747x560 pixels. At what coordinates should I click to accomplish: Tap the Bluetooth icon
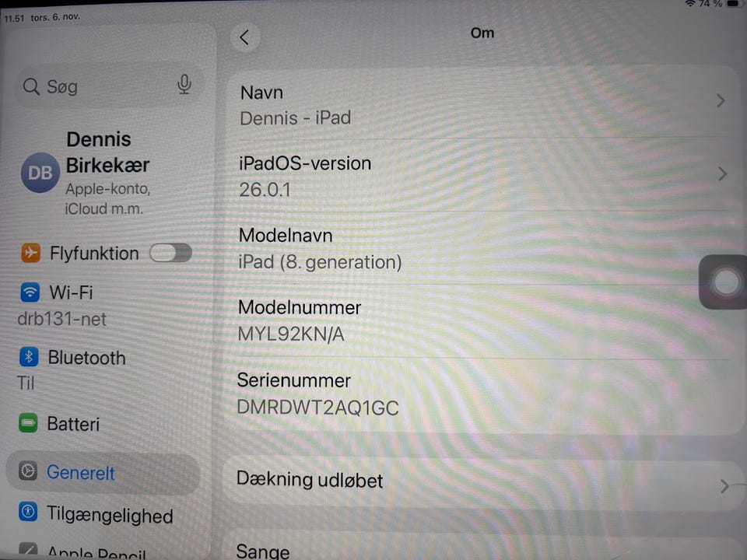29,357
